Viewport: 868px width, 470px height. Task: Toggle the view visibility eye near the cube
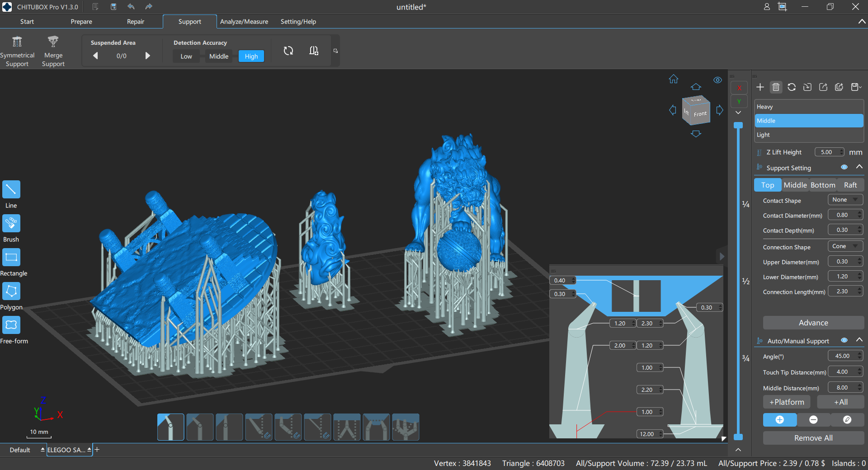pyautogui.click(x=717, y=80)
